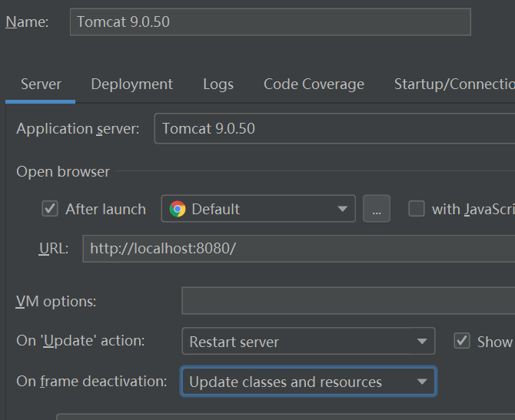Open the Startup/Connection tab

pos(454,84)
